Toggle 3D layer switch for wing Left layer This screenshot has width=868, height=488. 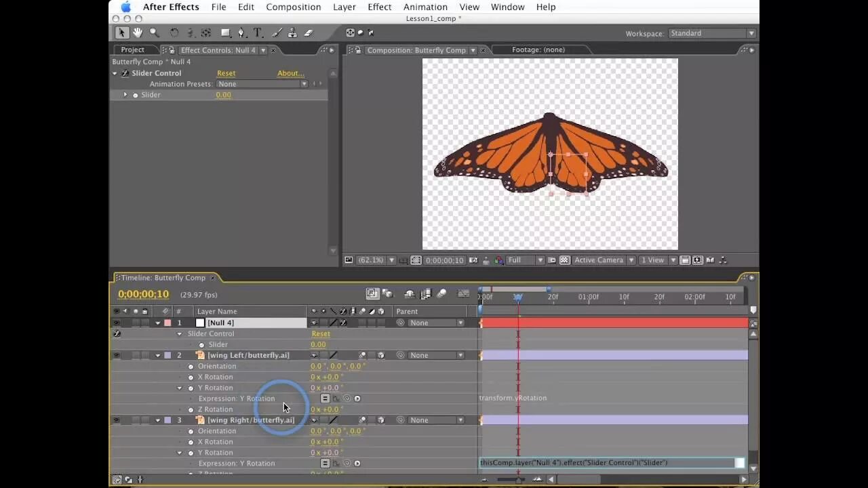pos(381,355)
